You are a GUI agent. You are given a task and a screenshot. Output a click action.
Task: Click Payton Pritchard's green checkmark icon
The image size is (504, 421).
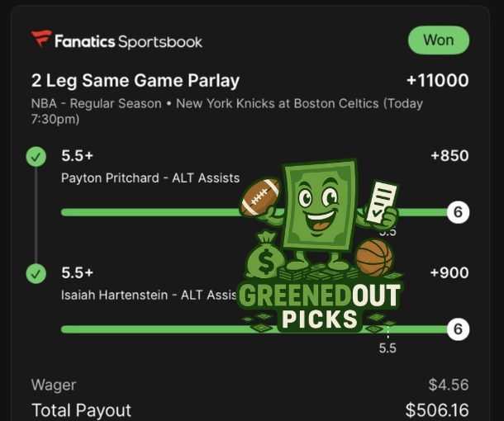(x=36, y=157)
